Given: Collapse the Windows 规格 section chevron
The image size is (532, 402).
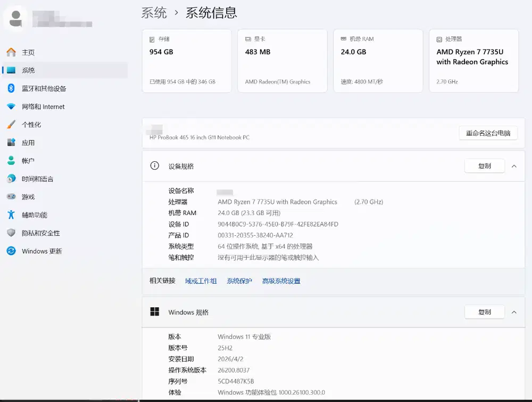Looking at the screenshot, I should click(x=514, y=312).
